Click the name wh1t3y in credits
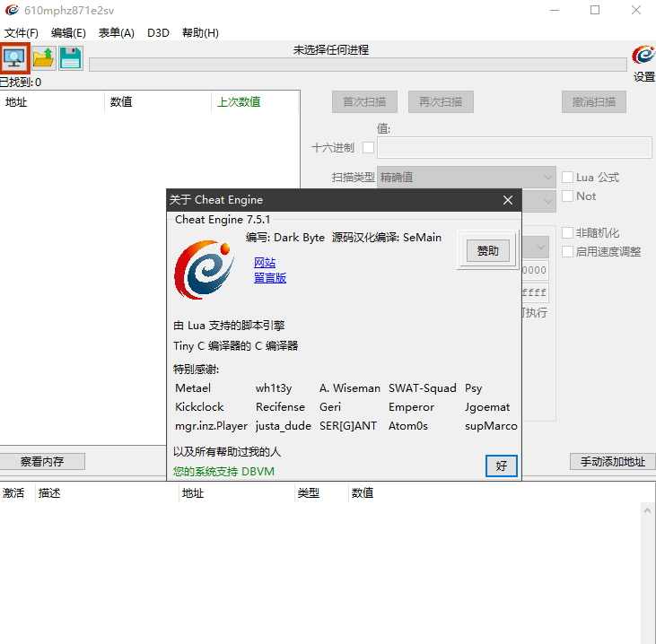This screenshot has width=656, height=644. click(x=274, y=388)
